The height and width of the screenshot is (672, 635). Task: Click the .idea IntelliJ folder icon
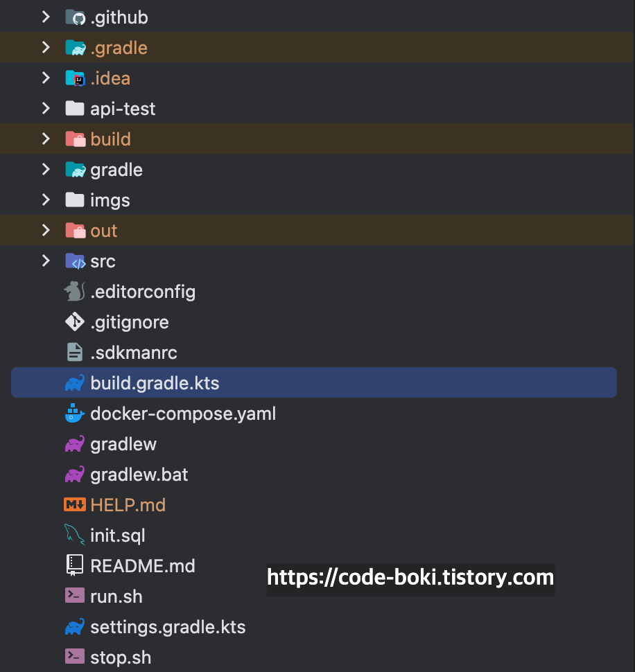click(x=75, y=78)
